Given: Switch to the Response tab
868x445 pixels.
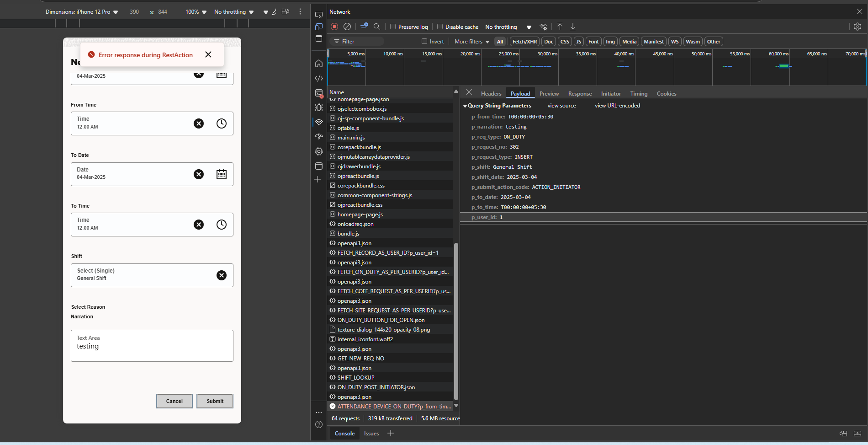Looking at the screenshot, I should pos(580,94).
